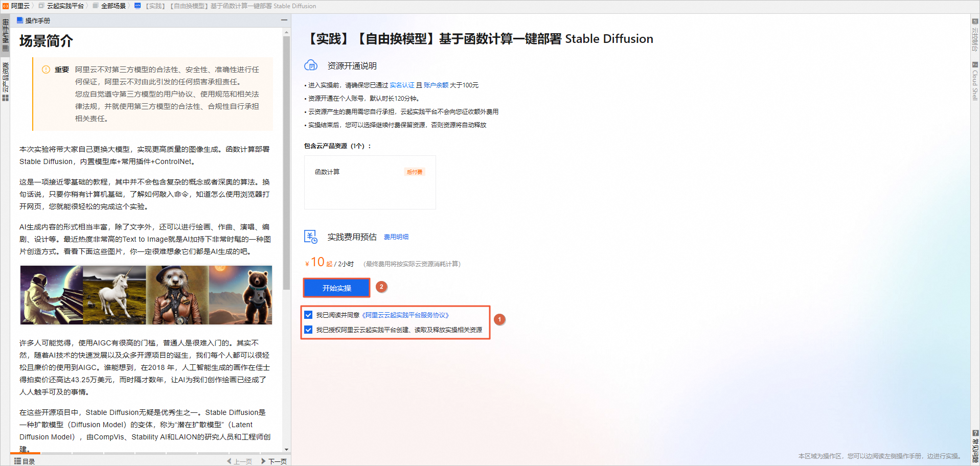This screenshot has height=466, width=980.
Task: Click the cloud icon beside 资源开通说明
Action: pyautogui.click(x=311, y=65)
